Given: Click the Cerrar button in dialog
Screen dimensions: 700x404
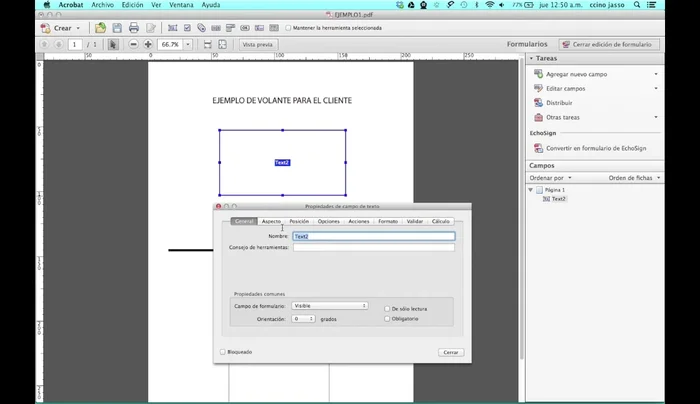Looking at the screenshot, I should pos(450,352).
